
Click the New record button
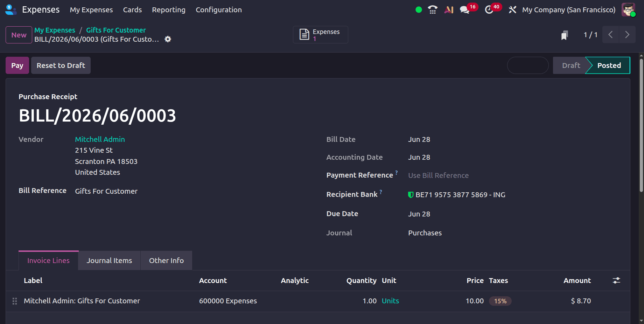(19, 35)
